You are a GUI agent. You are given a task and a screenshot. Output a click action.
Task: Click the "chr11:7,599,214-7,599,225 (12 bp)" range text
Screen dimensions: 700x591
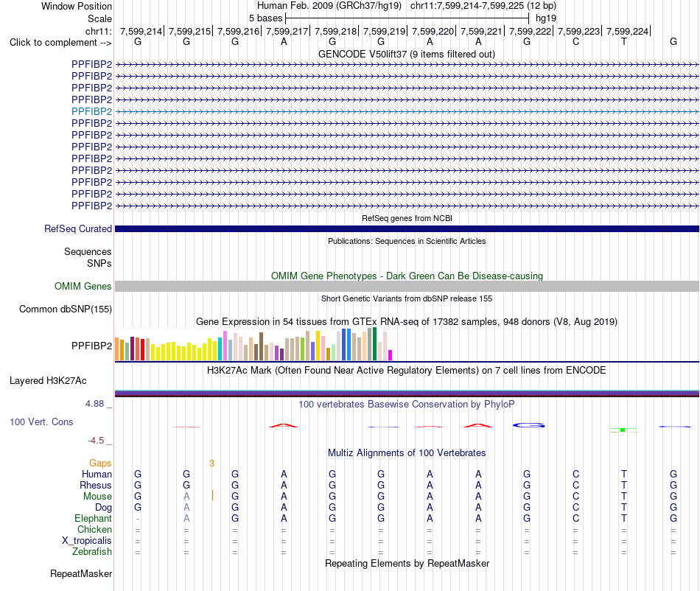[483, 6]
